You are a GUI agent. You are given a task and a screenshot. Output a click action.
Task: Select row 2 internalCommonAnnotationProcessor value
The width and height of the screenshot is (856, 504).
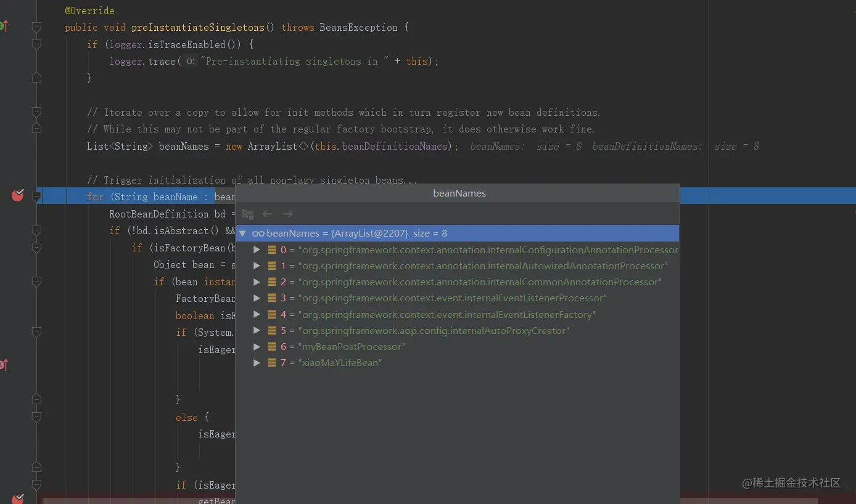(x=480, y=282)
